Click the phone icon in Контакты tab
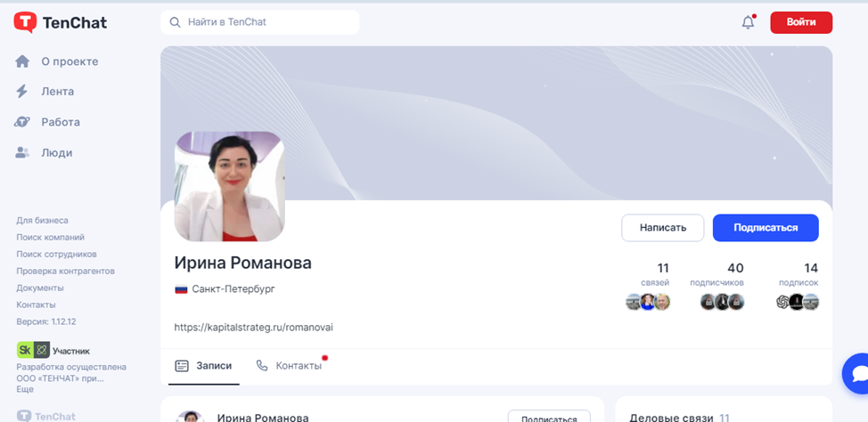 [x=262, y=366]
